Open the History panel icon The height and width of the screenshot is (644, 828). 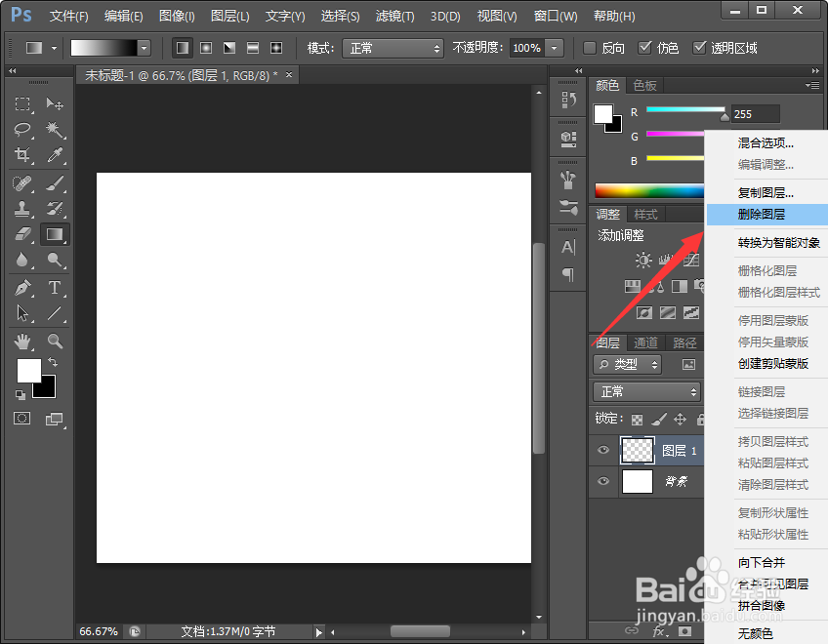(x=568, y=100)
